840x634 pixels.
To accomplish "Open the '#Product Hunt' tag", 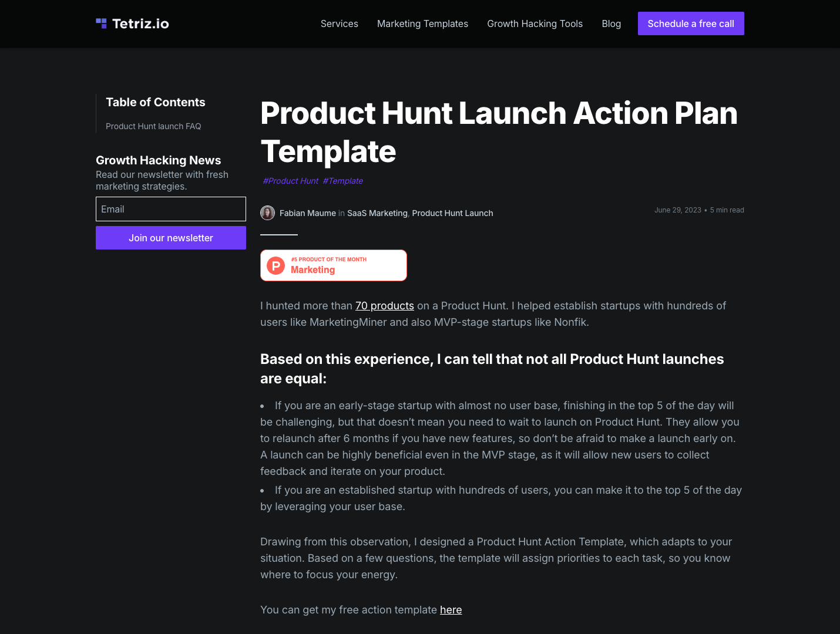I will point(290,181).
